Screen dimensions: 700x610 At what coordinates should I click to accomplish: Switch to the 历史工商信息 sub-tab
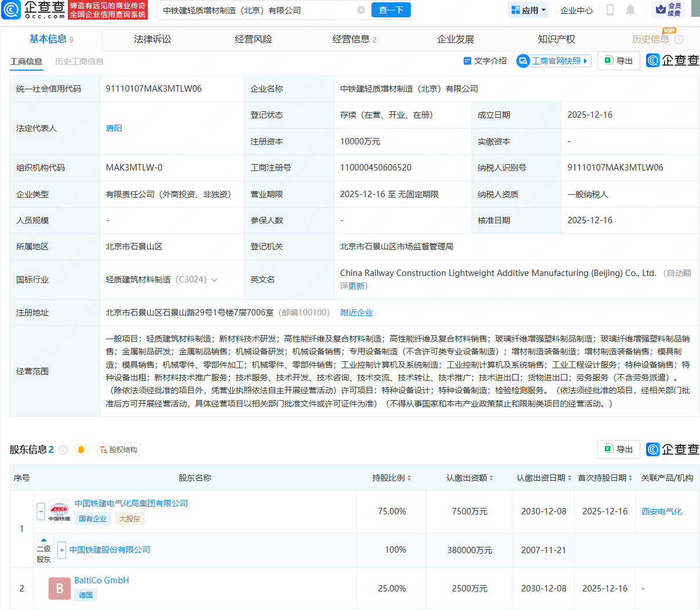79,61
